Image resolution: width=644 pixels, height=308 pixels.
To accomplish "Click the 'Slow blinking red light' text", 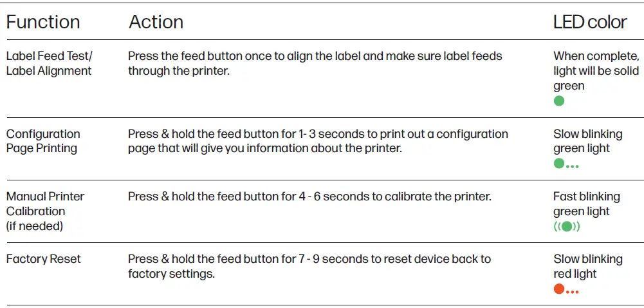I will (587, 266).
